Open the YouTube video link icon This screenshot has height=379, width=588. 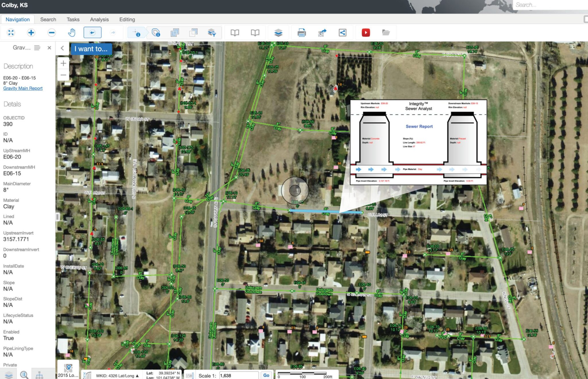[x=365, y=32]
